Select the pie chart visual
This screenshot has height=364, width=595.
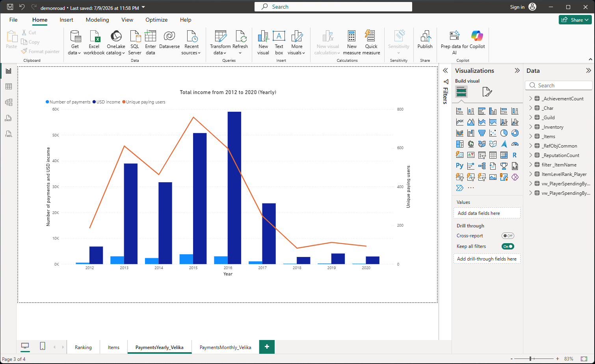coord(504,133)
